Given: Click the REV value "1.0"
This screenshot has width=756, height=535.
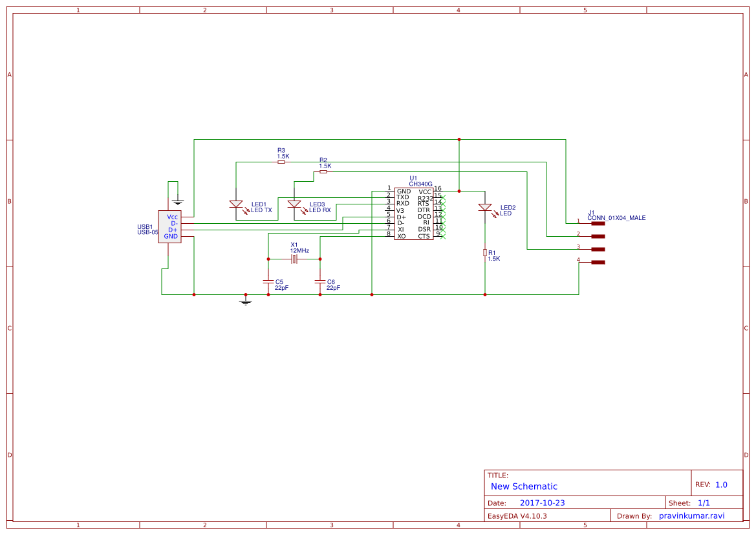Looking at the screenshot, I should coord(721,485).
